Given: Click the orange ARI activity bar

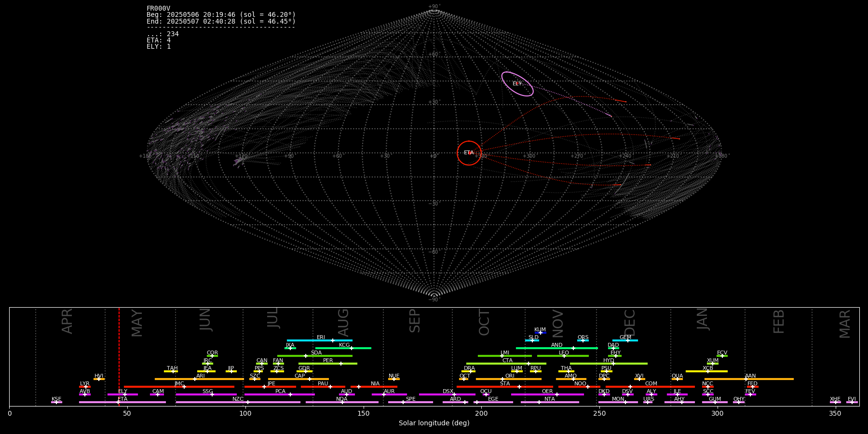Looking at the screenshot, I should click(199, 379).
